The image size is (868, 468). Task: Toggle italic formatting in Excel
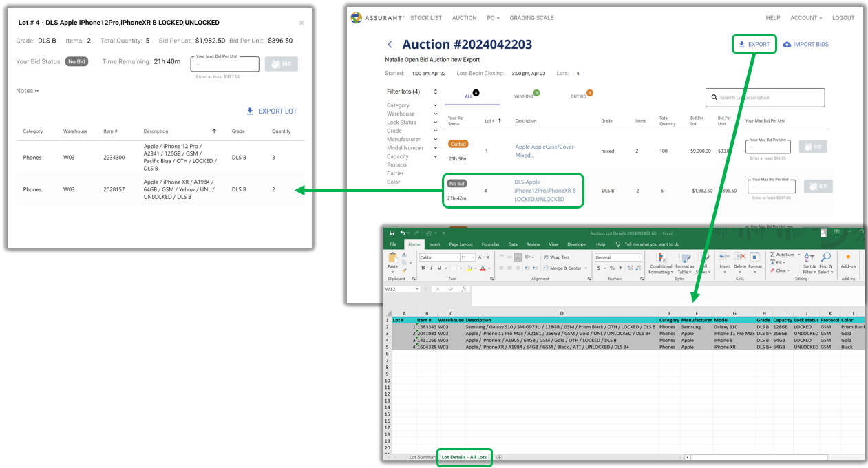[x=432, y=267]
